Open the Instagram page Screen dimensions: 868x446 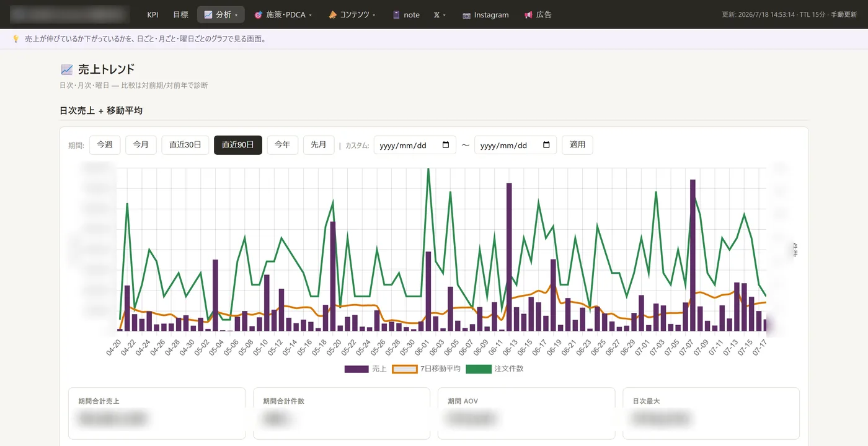click(x=485, y=15)
